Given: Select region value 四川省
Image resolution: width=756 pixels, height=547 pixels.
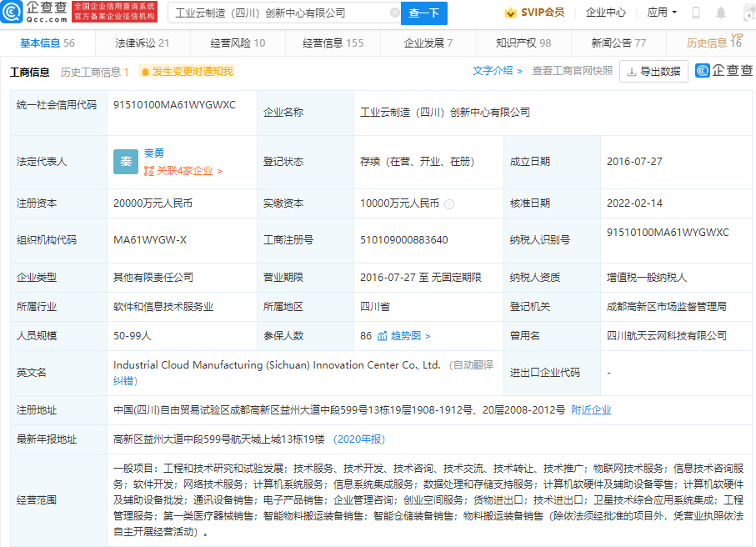Looking at the screenshot, I should coord(375,307).
